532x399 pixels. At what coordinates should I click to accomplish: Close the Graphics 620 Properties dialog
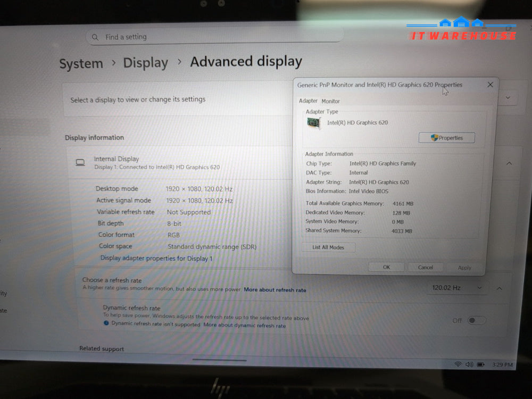tap(490, 85)
